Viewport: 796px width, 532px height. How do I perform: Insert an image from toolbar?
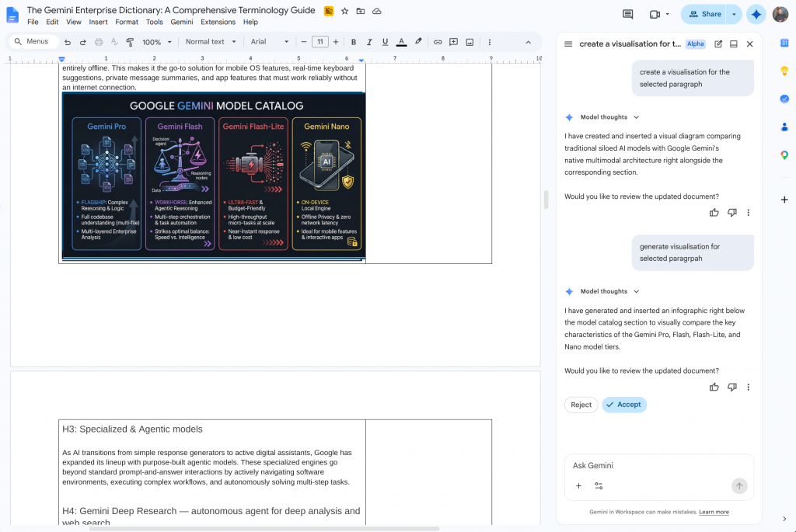(x=470, y=42)
